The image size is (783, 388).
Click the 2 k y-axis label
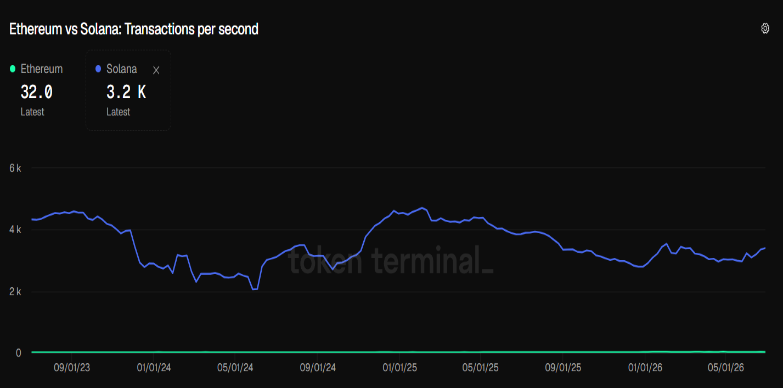click(x=15, y=292)
